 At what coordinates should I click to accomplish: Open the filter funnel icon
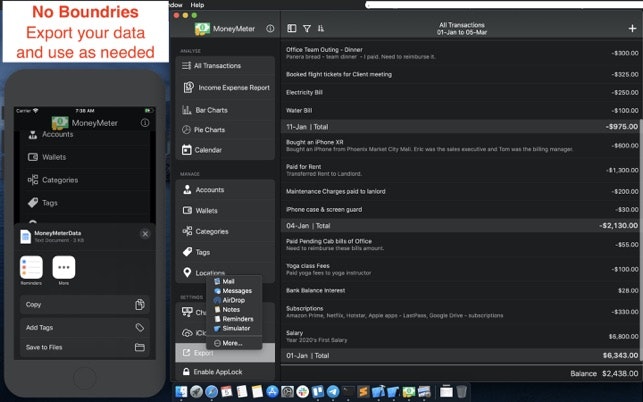pos(306,29)
